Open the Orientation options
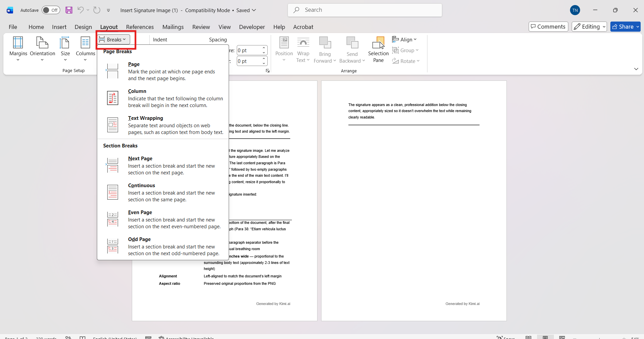 [x=42, y=49]
